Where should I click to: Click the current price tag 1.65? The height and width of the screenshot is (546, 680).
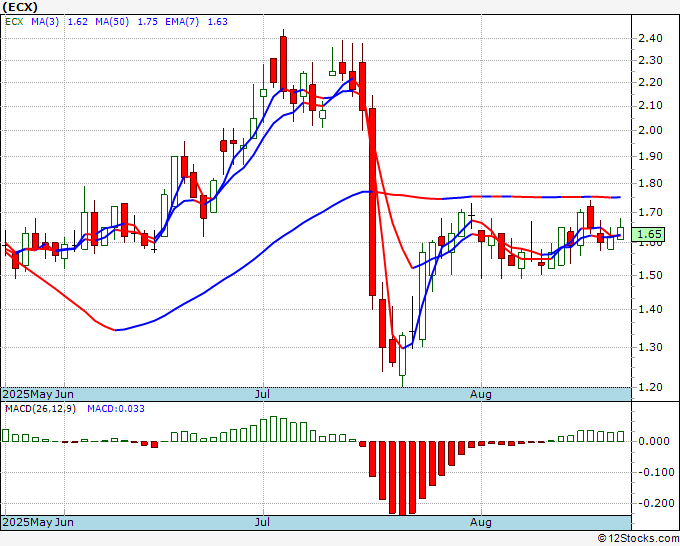(648, 235)
